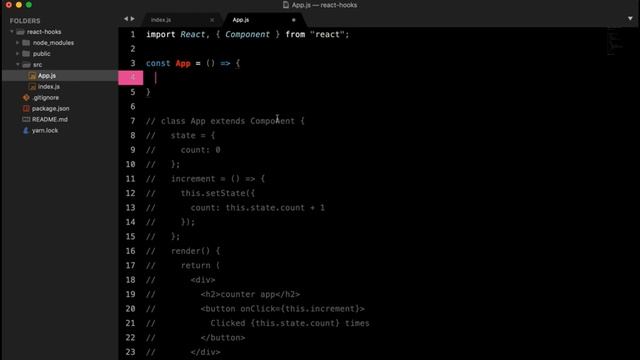
Task: Click "return (" on line 17
Action: tap(200, 265)
